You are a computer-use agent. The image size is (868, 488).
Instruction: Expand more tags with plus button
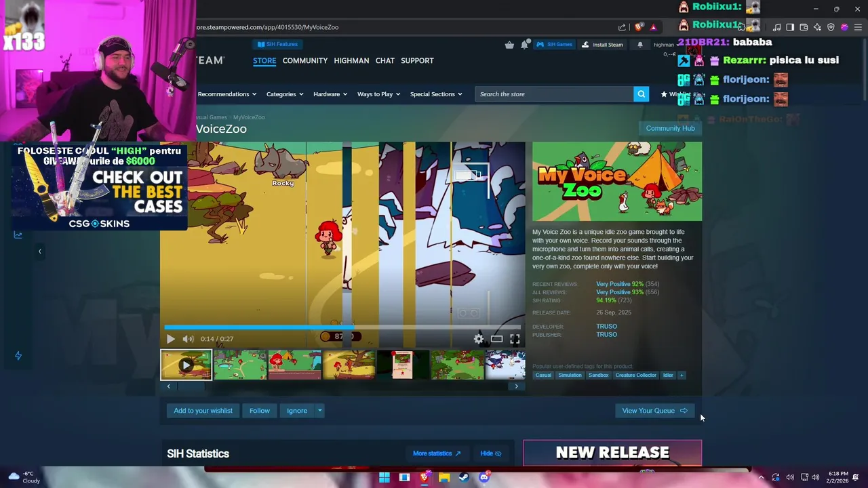(x=682, y=375)
